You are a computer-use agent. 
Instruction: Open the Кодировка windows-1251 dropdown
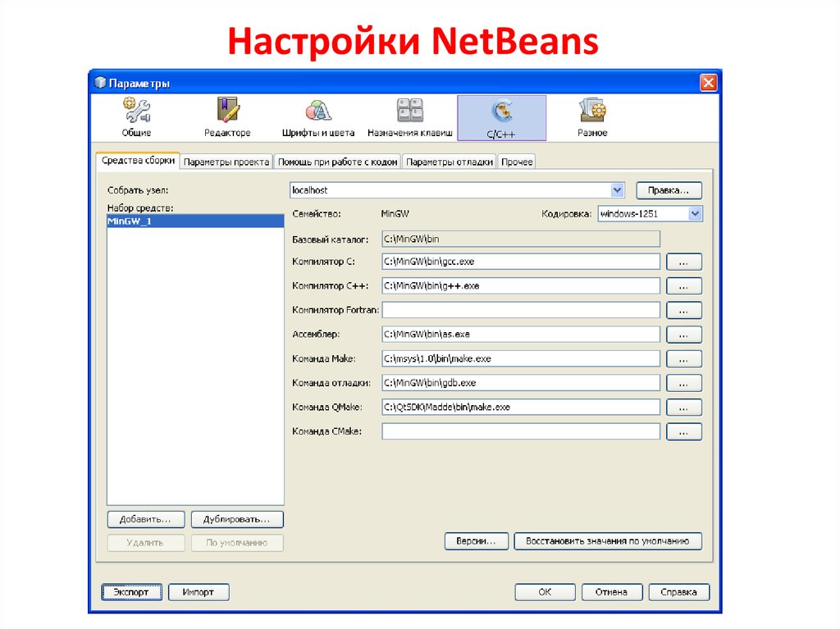coord(693,213)
